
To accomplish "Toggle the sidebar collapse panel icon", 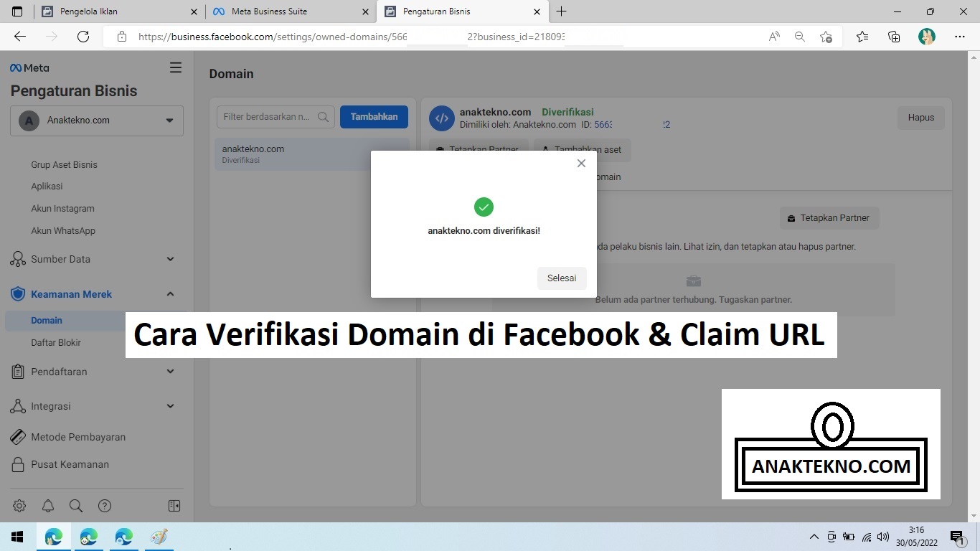I will click(174, 506).
